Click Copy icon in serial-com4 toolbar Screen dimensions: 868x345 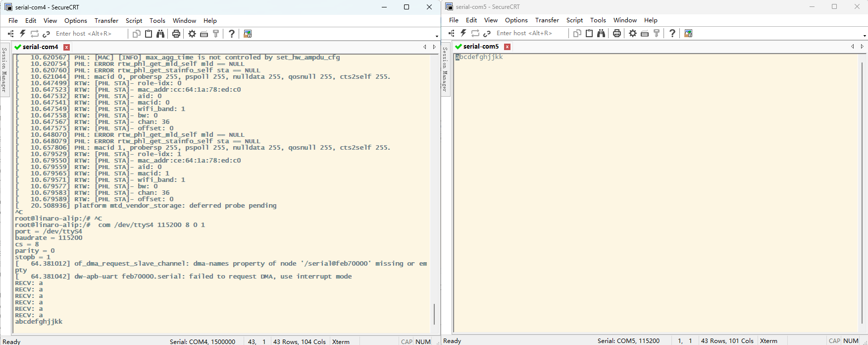pos(137,34)
